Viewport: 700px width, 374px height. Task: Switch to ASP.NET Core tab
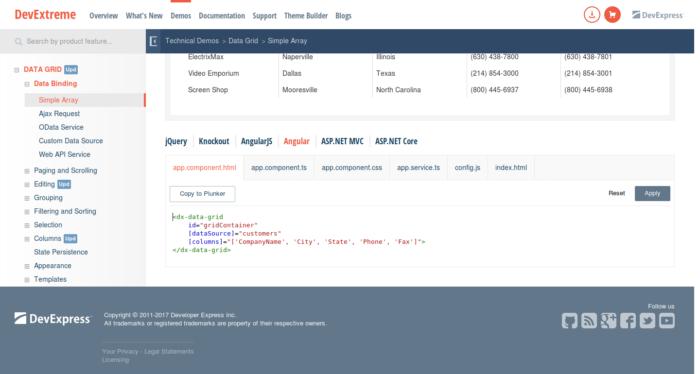[396, 141]
